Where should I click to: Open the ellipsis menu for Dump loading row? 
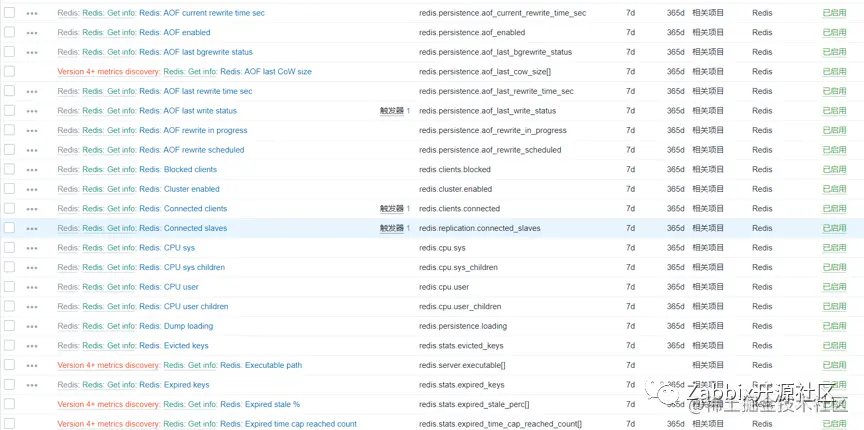[32, 326]
